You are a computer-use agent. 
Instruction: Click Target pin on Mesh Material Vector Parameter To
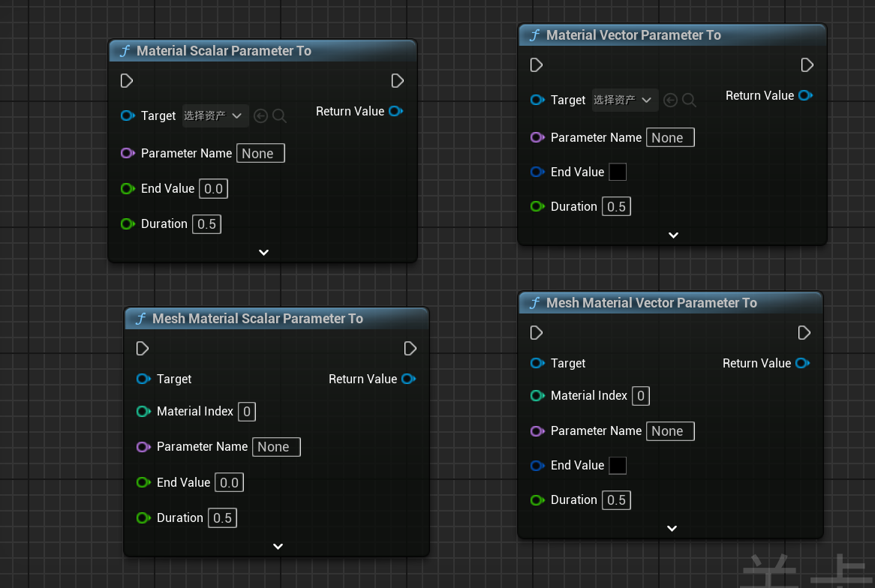click(537, 363)
